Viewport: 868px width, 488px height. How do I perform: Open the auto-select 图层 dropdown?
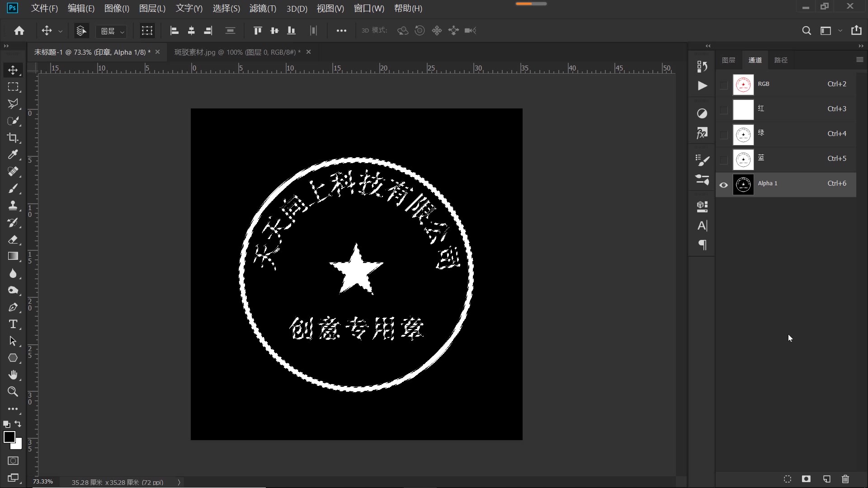coord(111,31)
